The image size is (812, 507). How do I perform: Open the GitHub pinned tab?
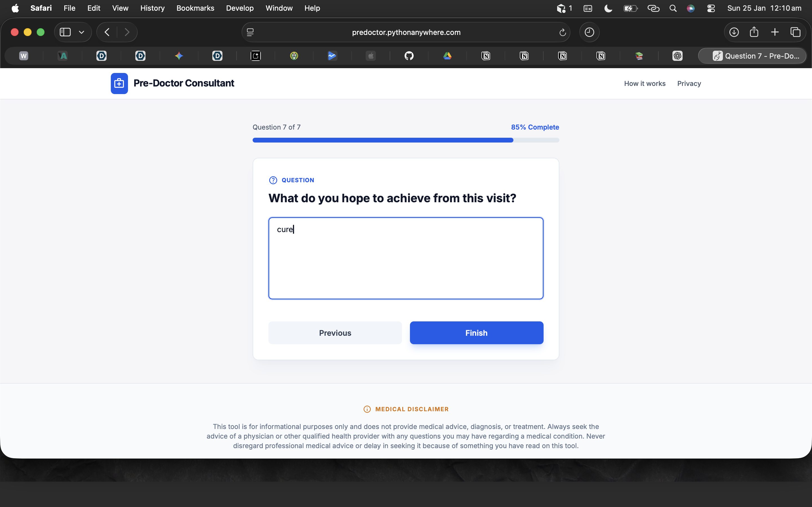point(409,56)
